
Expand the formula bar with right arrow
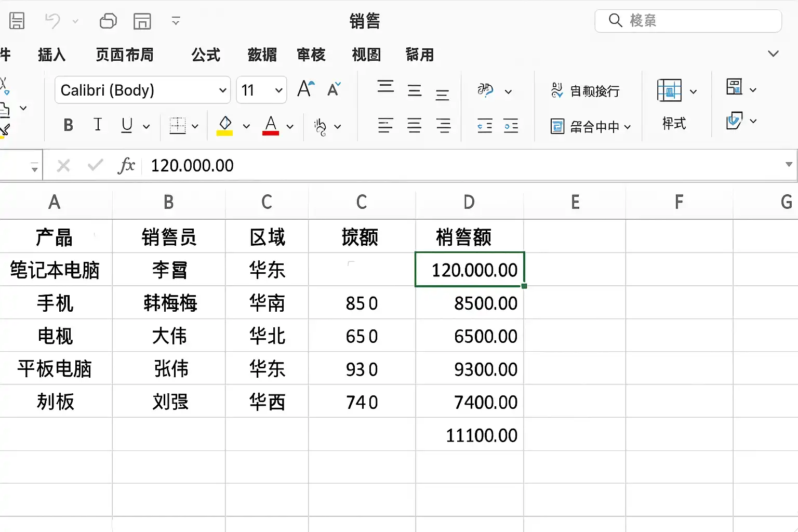click(789, 165)
